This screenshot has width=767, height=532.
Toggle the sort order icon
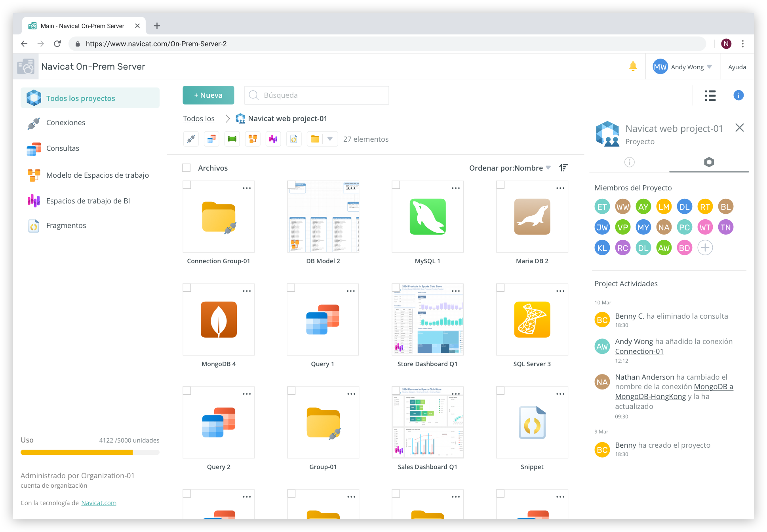[x=563, y=168]
